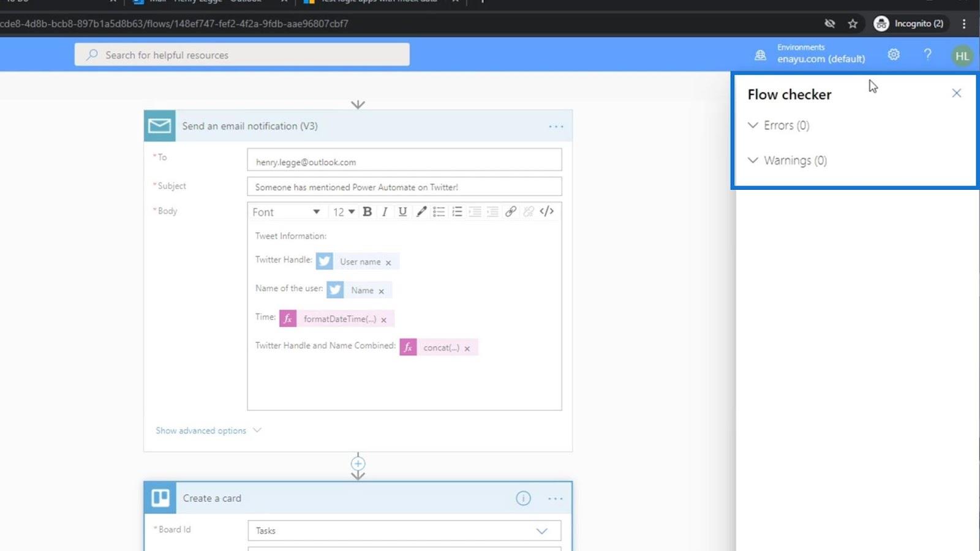Remove the Name dynamic token

coord(381,291)
